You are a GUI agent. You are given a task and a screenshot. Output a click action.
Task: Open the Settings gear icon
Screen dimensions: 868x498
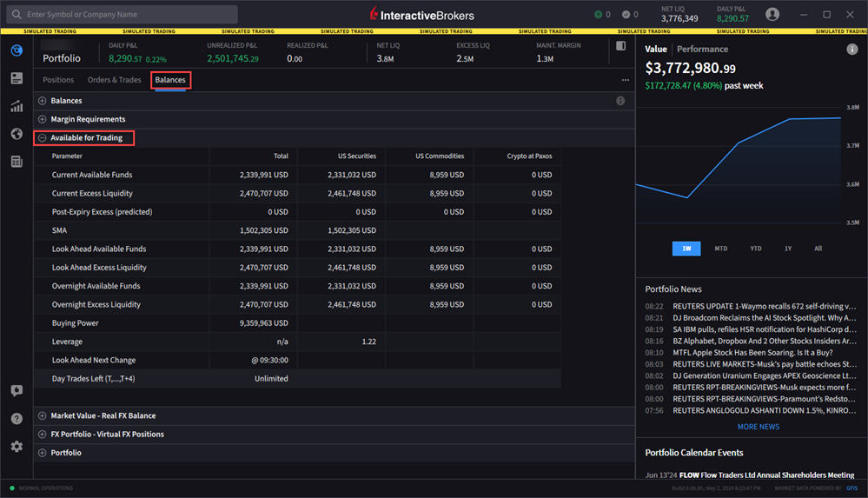coord(17,447)
